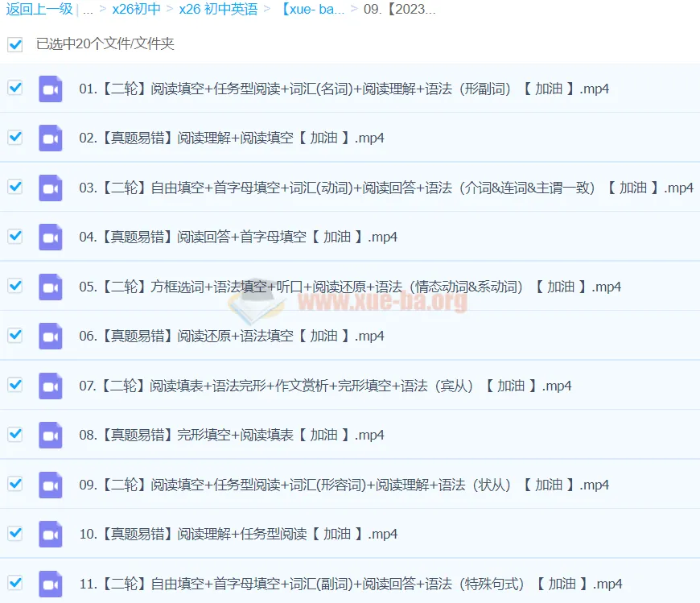Untick the checkbox for file 08
700x603 pixels.
(15, 434)
